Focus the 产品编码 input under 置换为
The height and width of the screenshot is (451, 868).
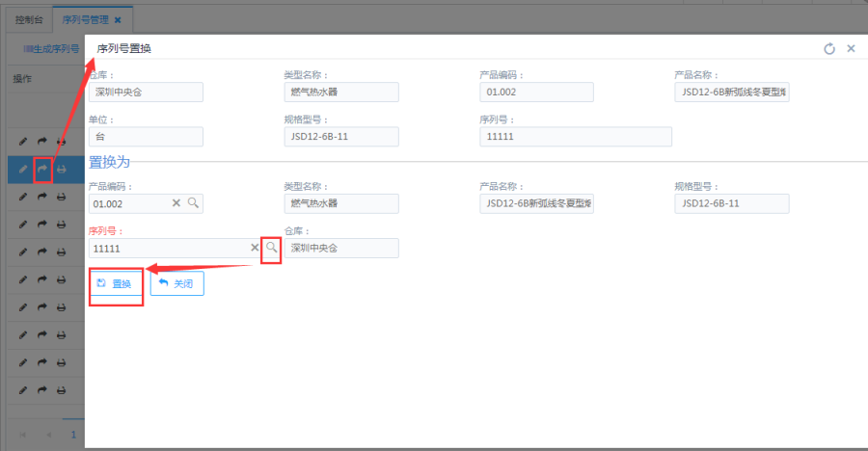[x=130, y=203]
